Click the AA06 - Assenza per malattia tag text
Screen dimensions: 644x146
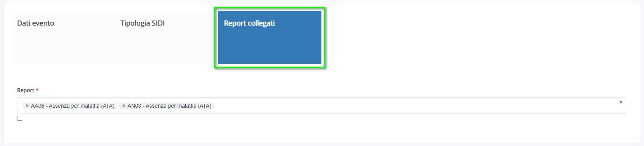coord(73,106)
